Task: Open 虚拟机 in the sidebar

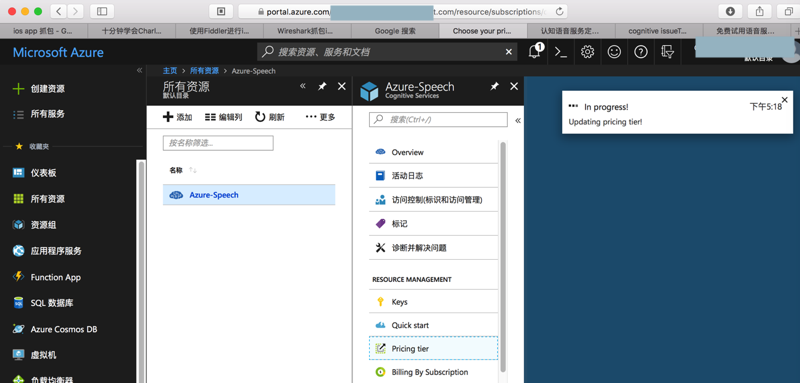Action: (x=35, y=355)
